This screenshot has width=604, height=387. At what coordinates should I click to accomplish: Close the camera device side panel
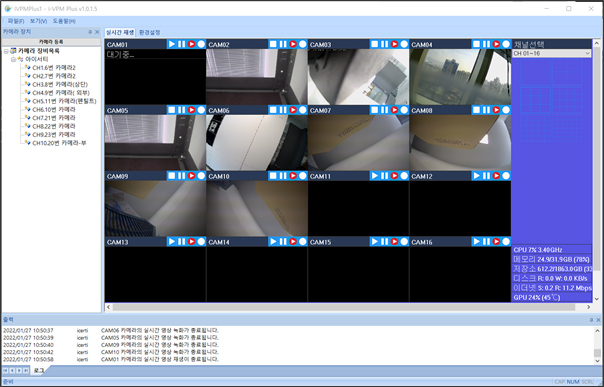(x=97, y=32)
